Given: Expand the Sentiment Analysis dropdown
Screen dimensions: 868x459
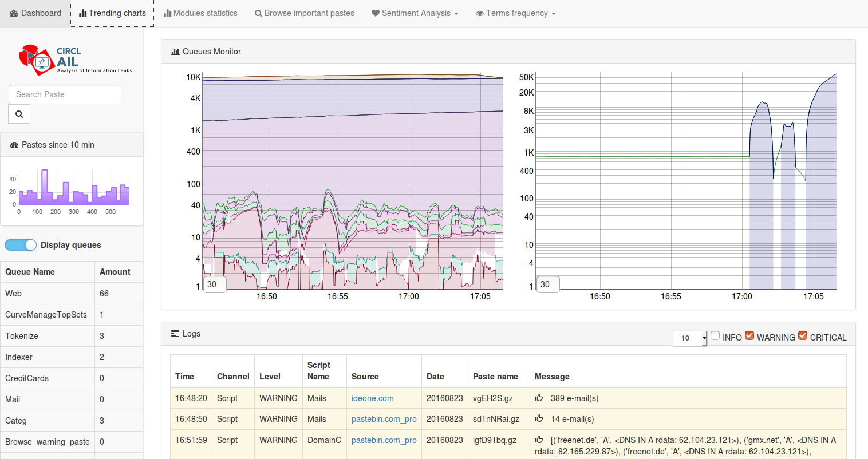Looking at the screenshot, I should click(415, 13).
